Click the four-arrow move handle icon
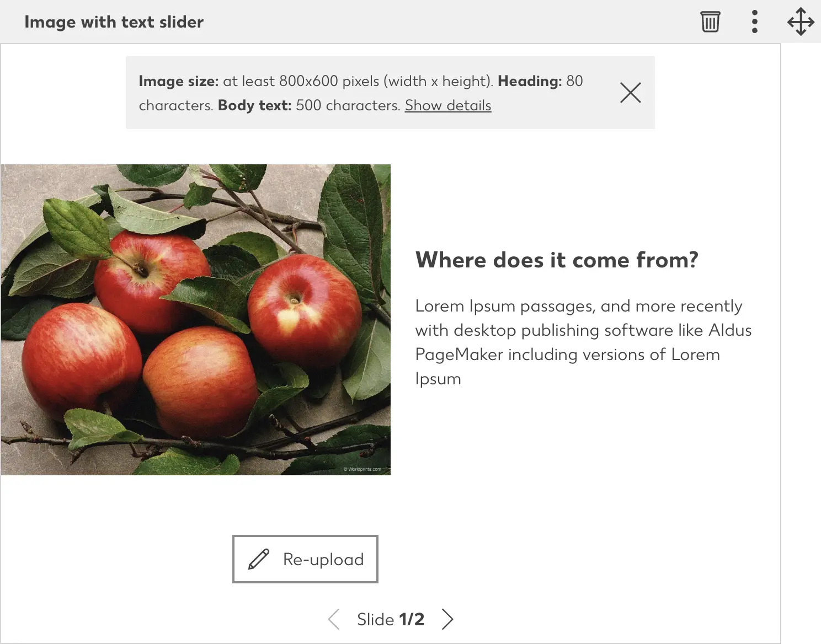Viewport: 821px width, 644px height. (801, 22)
